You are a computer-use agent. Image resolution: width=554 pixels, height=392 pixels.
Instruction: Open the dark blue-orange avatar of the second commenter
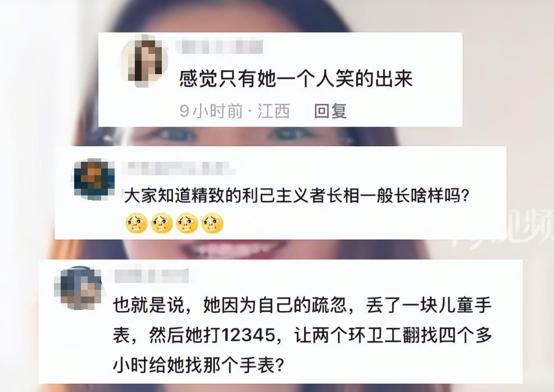94,179
